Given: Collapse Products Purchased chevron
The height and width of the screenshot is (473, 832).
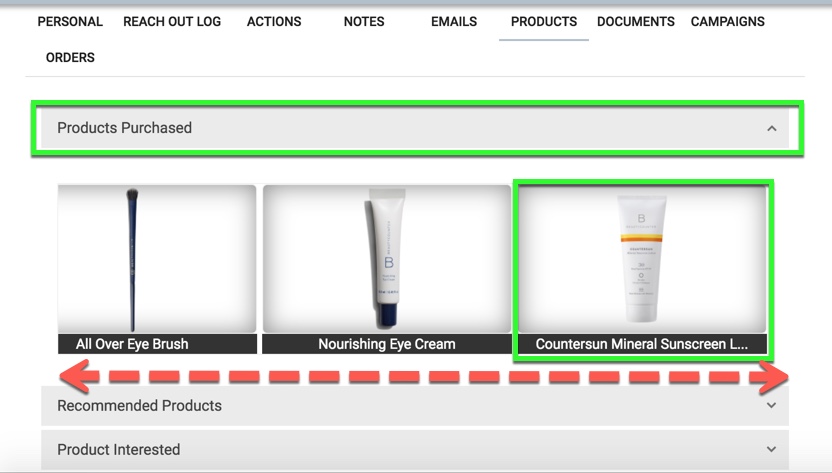Looking at the screenshot, I should point(772,128).
